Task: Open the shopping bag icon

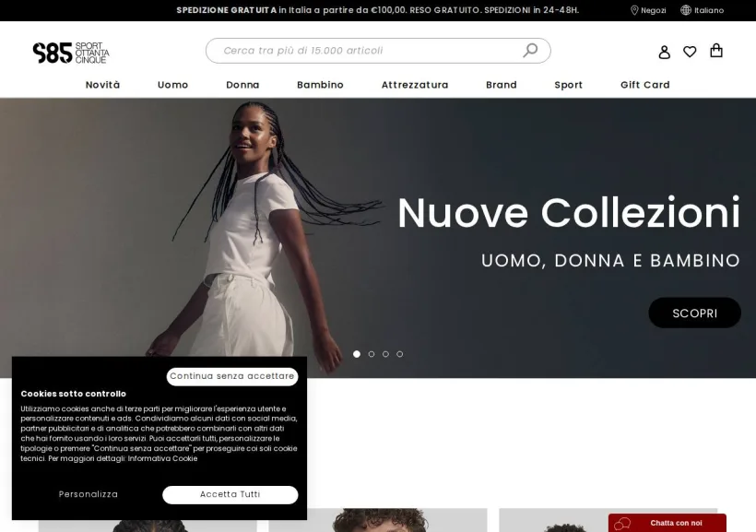Action: pos(716,51)
